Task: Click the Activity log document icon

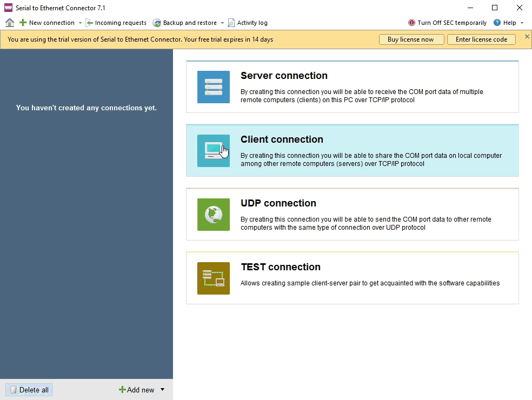Action: pyautogui.click(x=231, y=23)
